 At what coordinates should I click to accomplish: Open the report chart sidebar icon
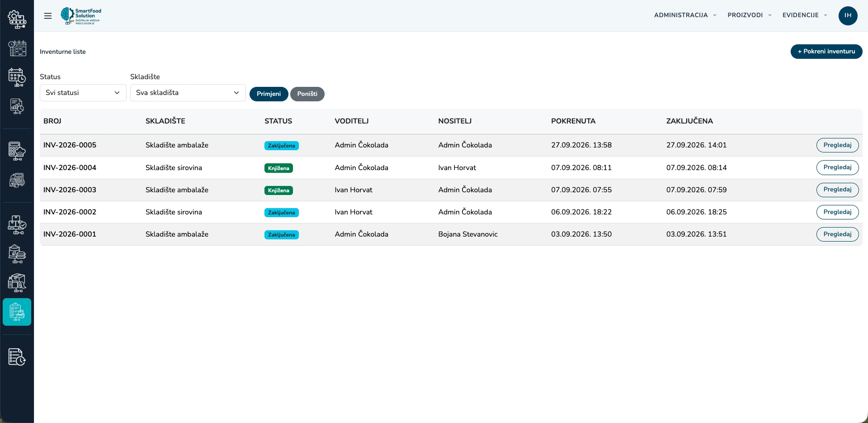(17, 107)
